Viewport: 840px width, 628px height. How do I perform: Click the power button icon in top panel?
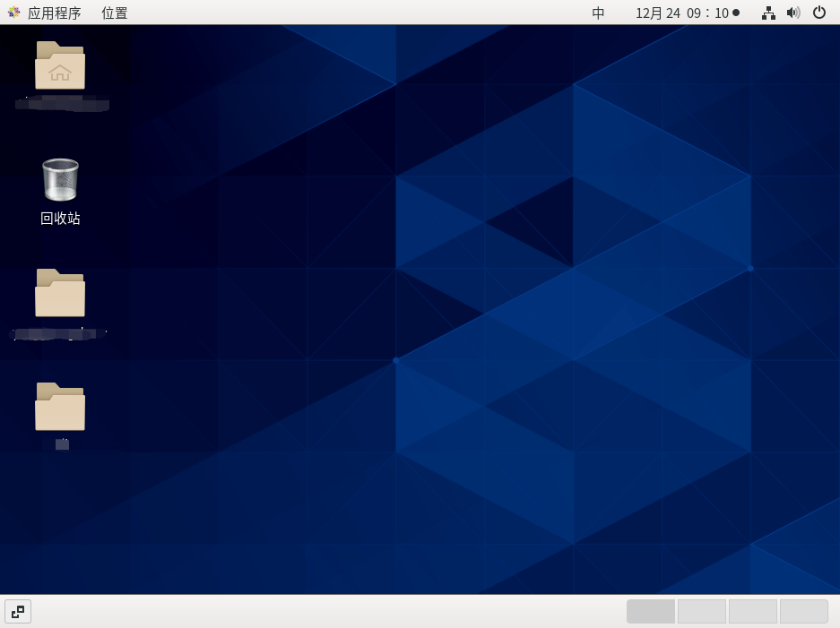tap(818, 13)
